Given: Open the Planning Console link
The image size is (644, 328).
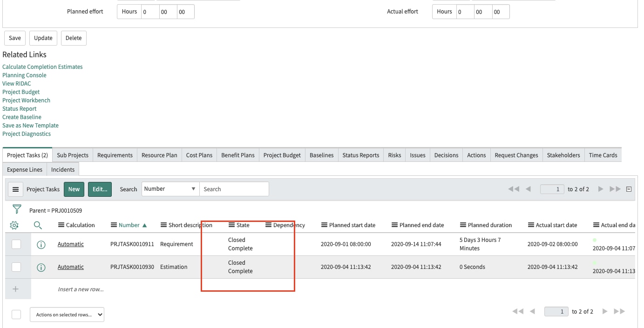Looking at the screenshot, I should tap(24, 75).
